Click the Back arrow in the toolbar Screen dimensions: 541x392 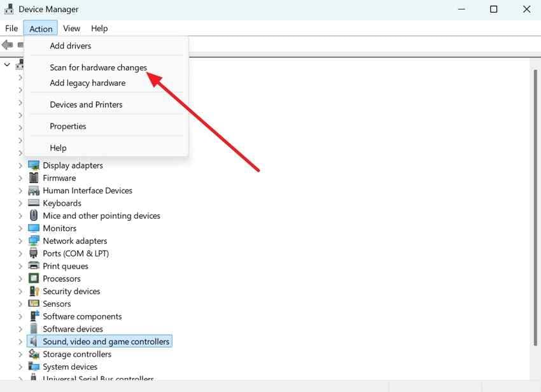[7, 45]
